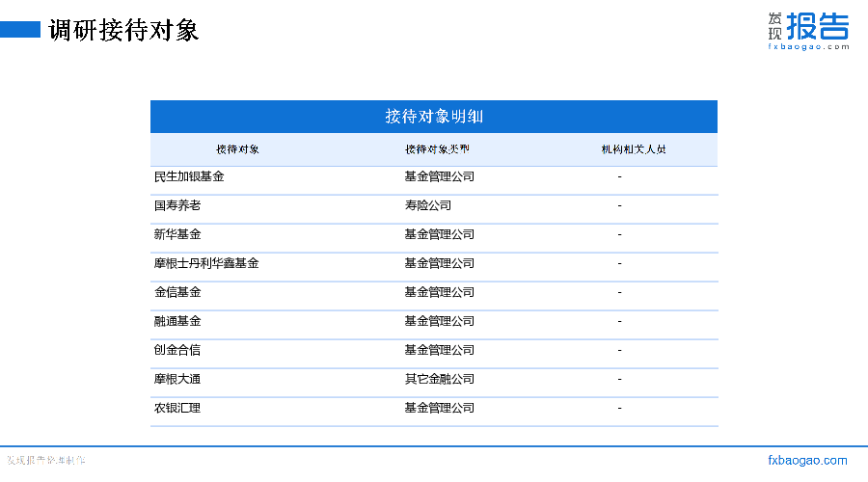Viewport: 868px width, 482px height.
Task: Click 基金管理公司 in the 融通基金 row
Action: [440, 321]
